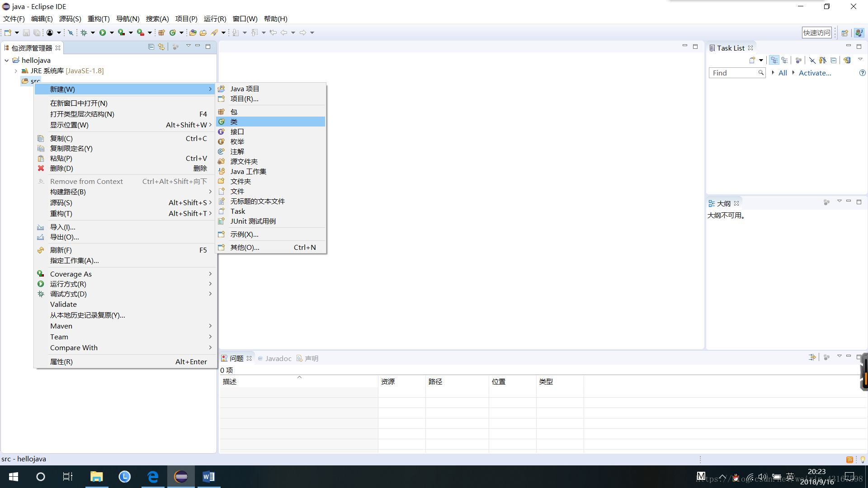Expand 构建路径(B) submenu
868x488 pixels.
tap(125, 192)
